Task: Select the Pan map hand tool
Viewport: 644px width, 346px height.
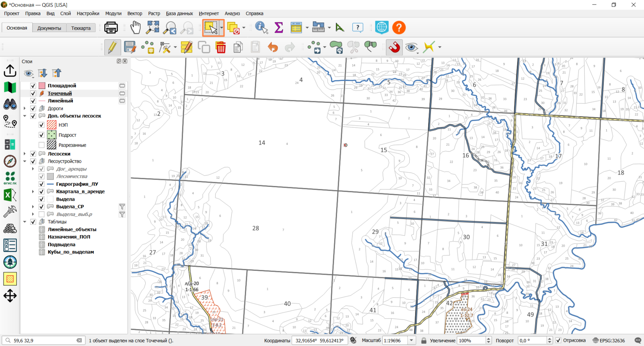Action: (x=135, y=28)
